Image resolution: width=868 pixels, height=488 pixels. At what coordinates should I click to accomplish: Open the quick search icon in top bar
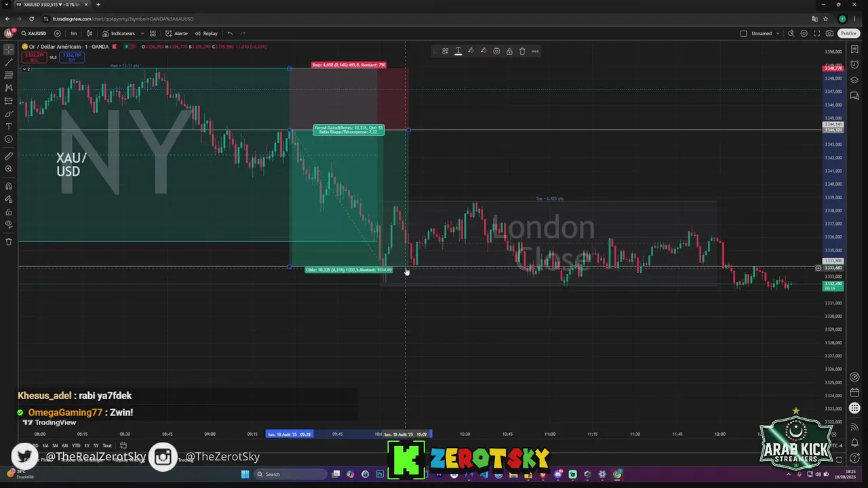[791, 33]
